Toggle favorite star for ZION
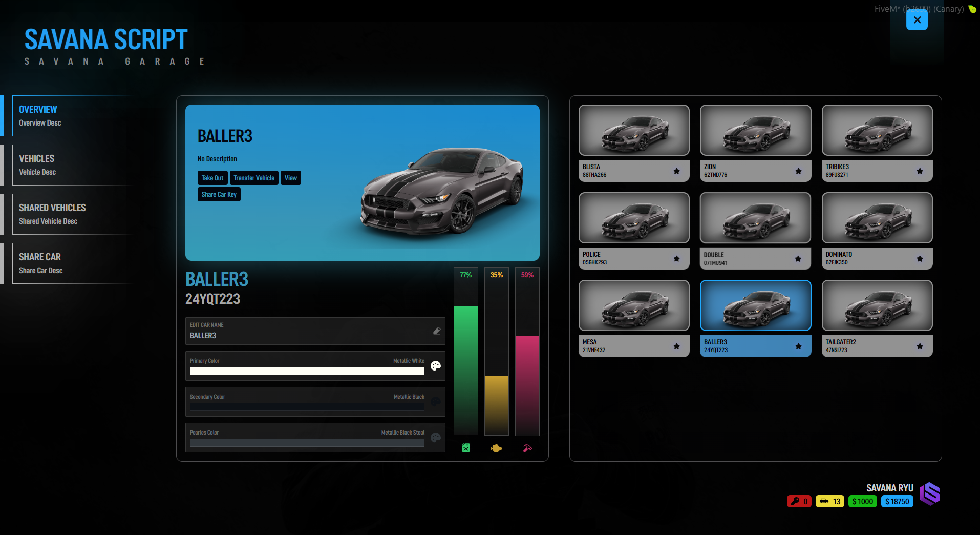Image resolution: width=980 pixels, height=535 pixels. click(x=799, y=171)
